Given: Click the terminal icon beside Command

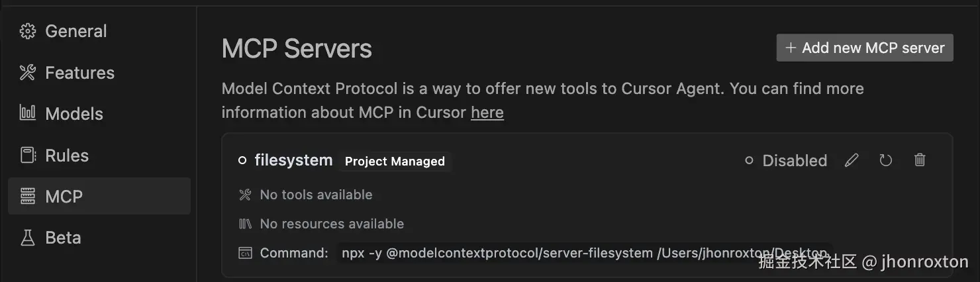Looking at the screenshot, I should tap(245, 253).
